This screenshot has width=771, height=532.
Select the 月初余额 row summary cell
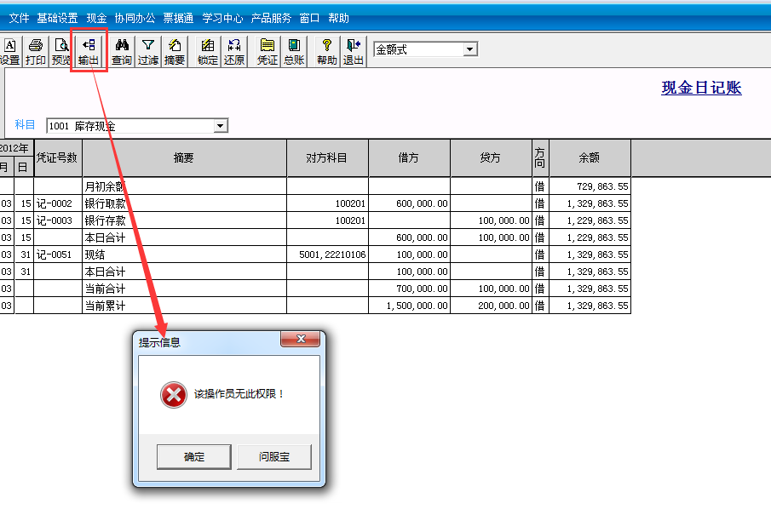tap(184, 186)
